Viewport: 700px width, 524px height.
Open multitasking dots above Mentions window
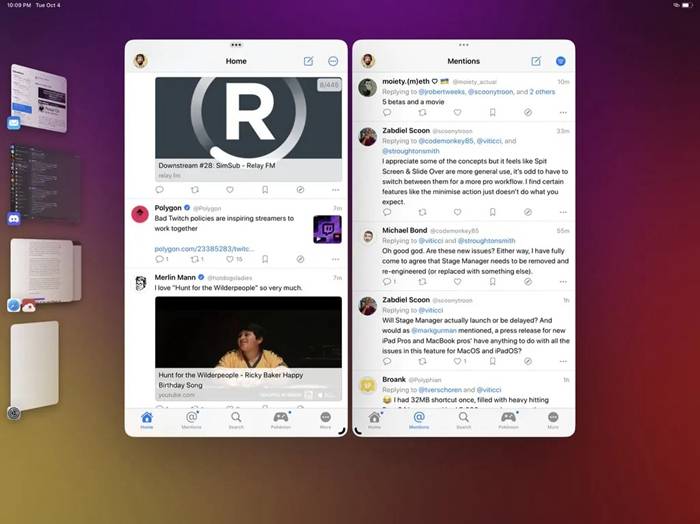(x=464, y=45)
